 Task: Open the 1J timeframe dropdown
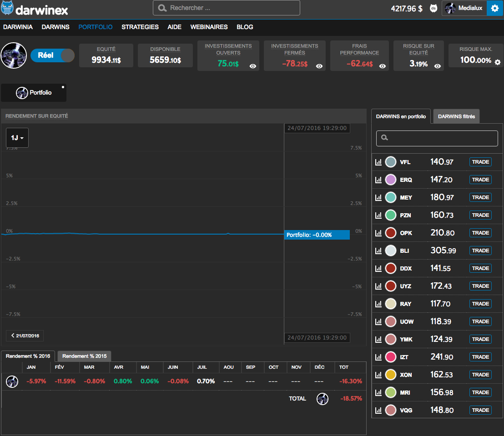pos(17,137)
